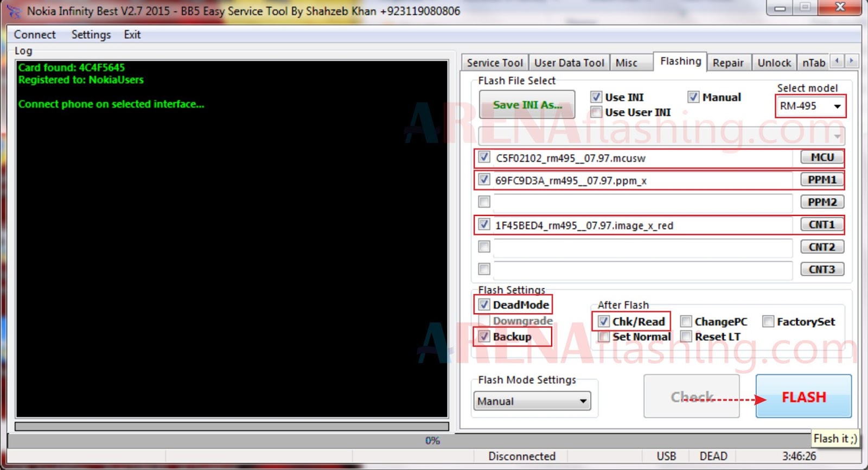Click the 3:46:26 time in status bar

coord(799,456)
